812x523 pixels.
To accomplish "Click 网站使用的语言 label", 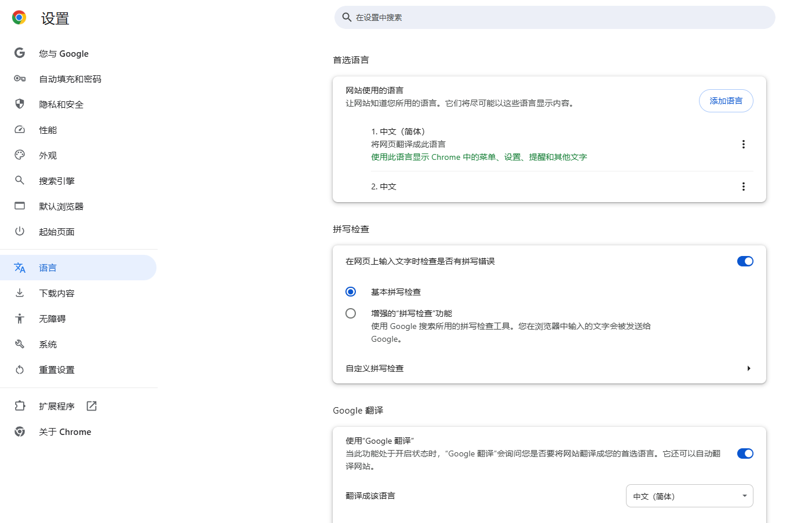I will click(374, 90).
